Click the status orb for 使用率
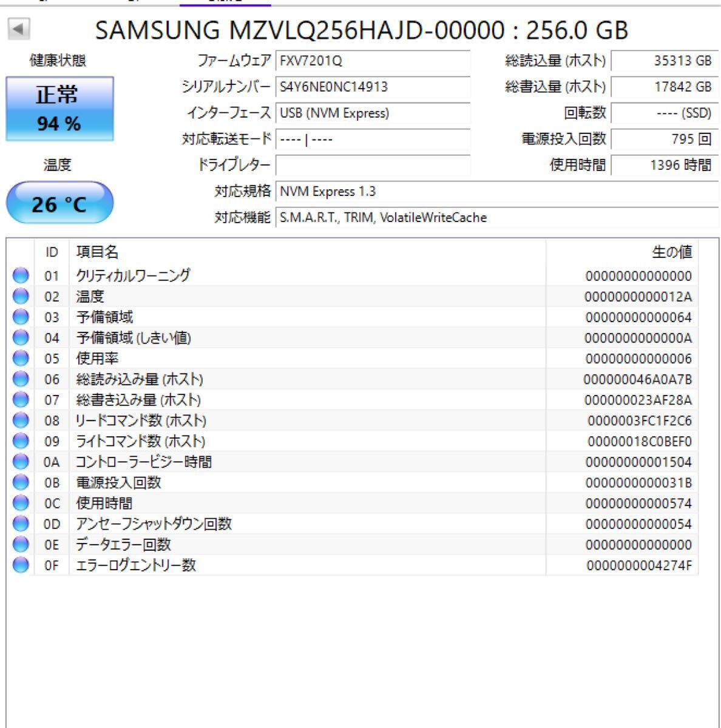This screenshot has height=728, width=721. tap(21, 358)
